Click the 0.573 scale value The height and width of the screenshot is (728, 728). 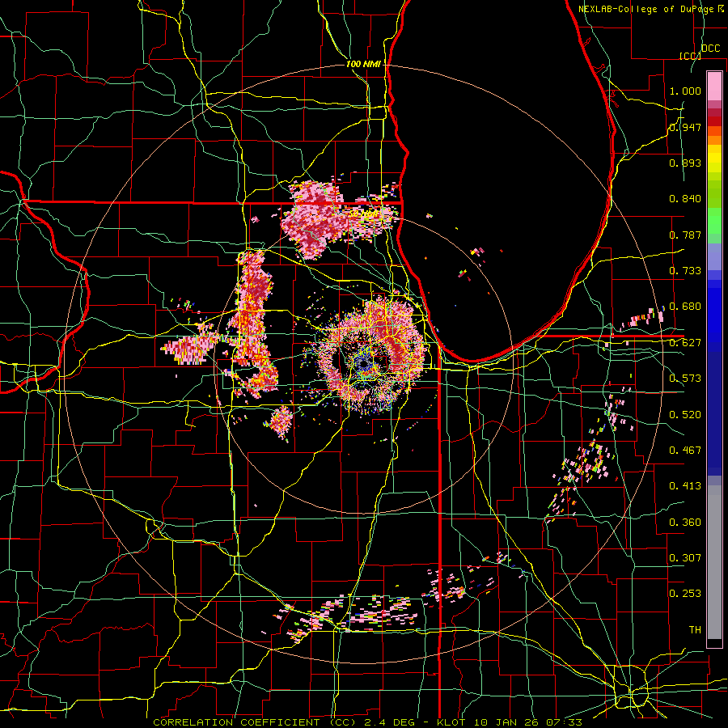(x=685, y=379)
